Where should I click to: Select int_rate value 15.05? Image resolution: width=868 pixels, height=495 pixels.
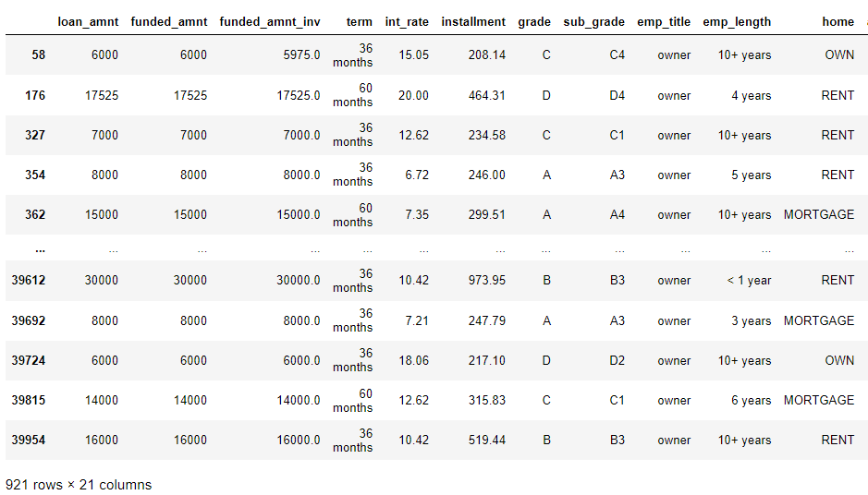413,54
